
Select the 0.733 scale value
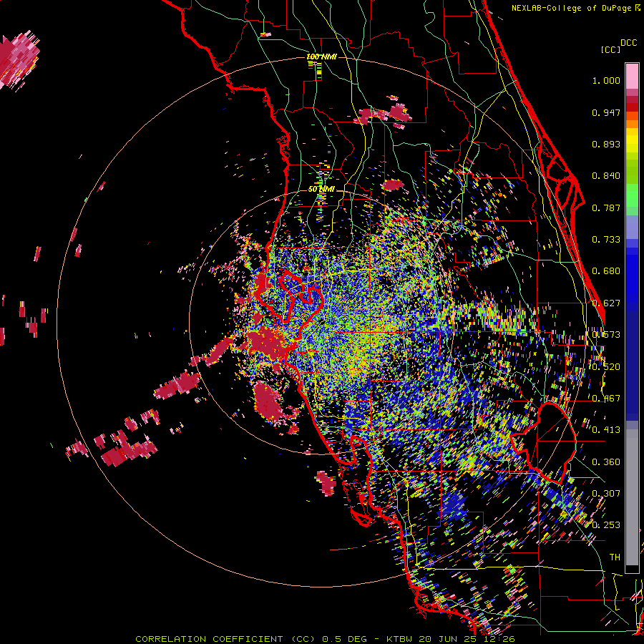[606, 240]
